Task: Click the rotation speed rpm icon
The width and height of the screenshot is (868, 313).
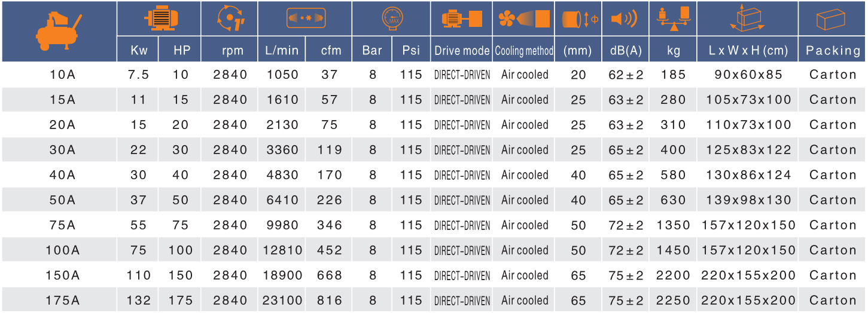Action: (x=230, y=19)
